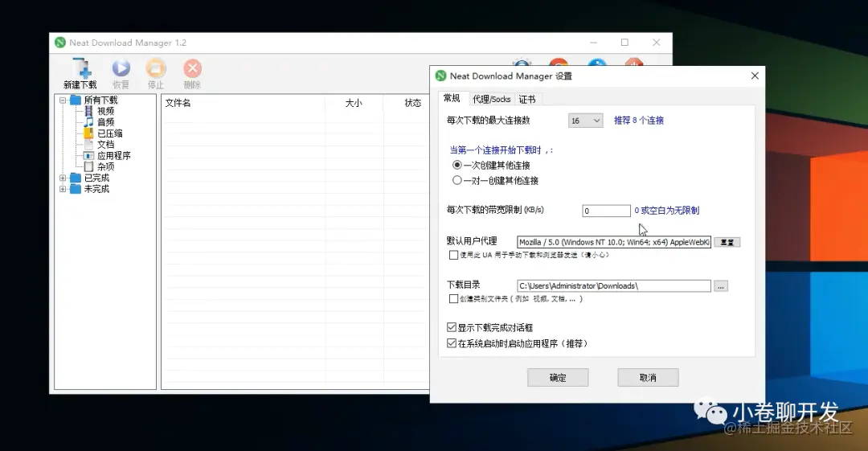
Task: Maximize the Neat Download Manager main window
Action: coord(624,43)
